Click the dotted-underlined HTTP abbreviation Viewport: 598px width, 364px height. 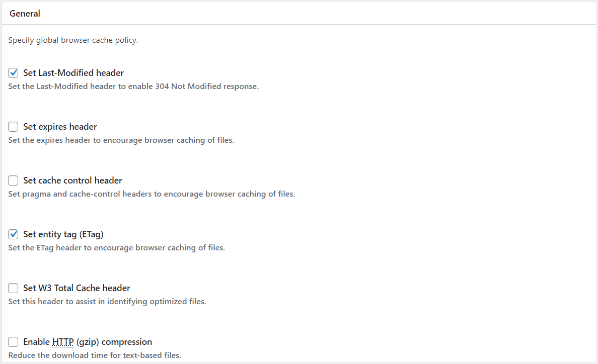pyautogui.click(x=63, y=342)
